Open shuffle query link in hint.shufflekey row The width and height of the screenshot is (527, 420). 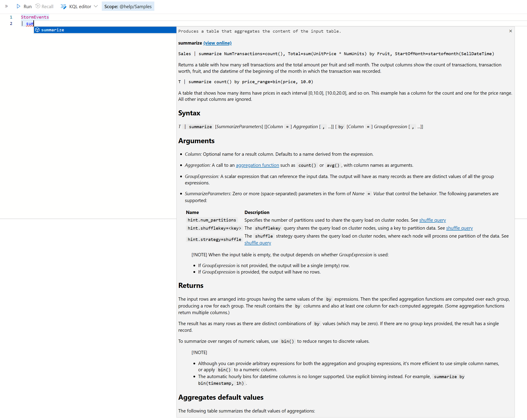[x=459, y=228]
